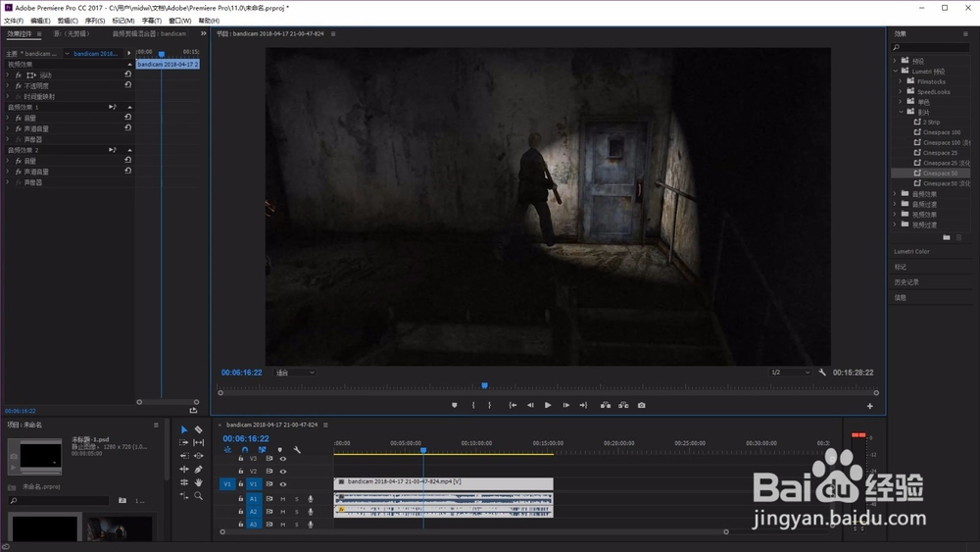Screen dimensions: 980x552
Task: Add marker in the Program Monitor
Action: click(455, 405)
